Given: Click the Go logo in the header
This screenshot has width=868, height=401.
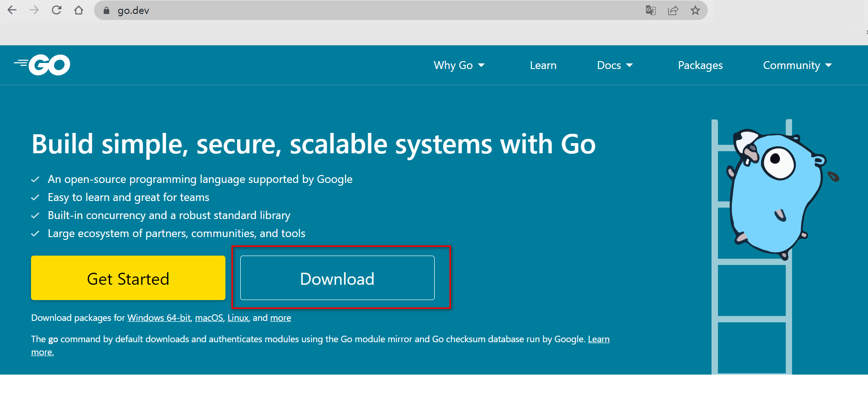Looking at the screenshot, I should click(42, 65).
